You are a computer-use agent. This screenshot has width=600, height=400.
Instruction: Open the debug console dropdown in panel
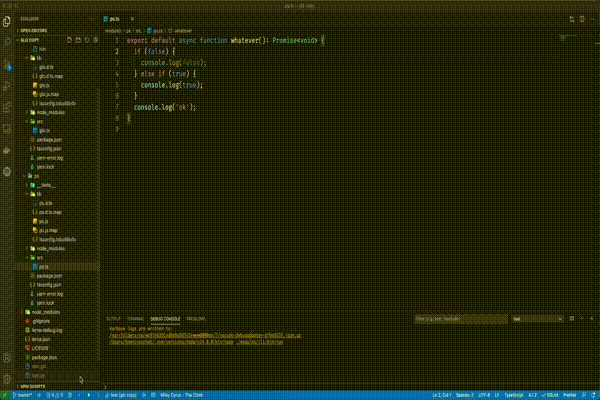539,320
